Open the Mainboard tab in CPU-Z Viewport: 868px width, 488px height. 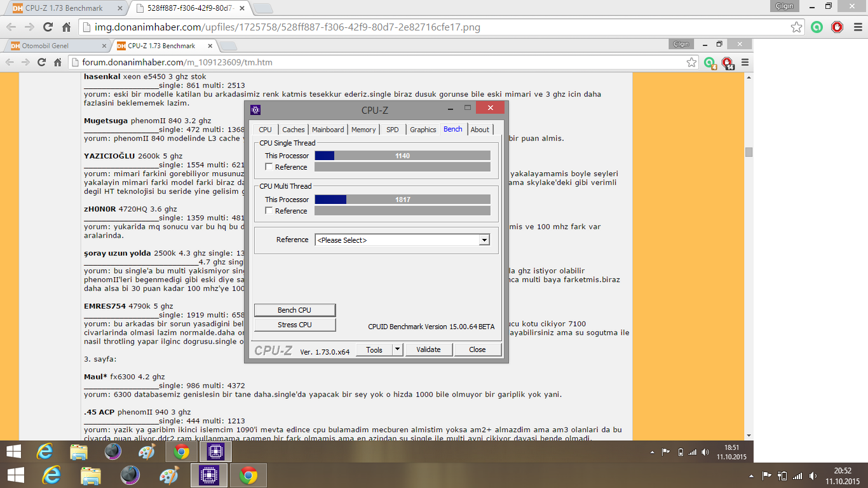[x=328, y=130]
